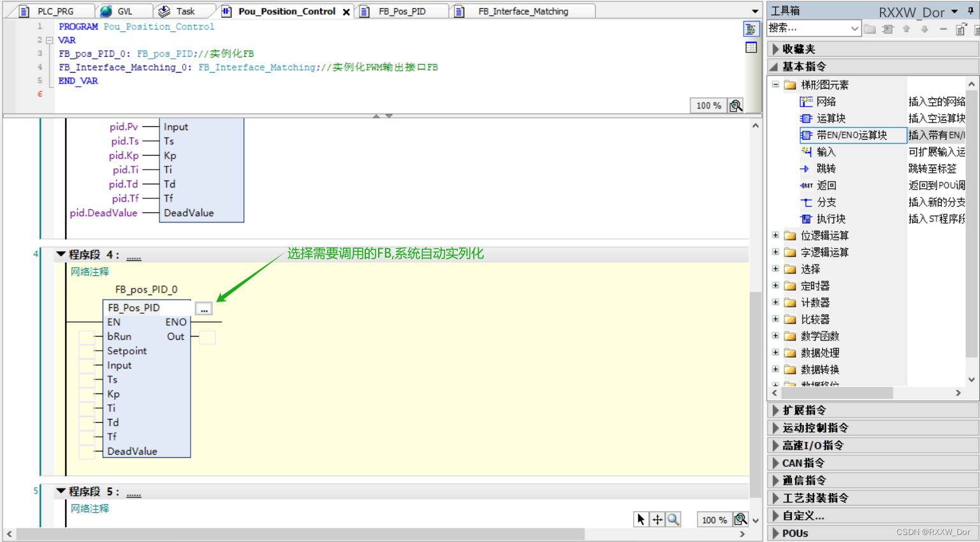Toggle the magnifier zoom tool
Viewport: 980px width, 542px height.
[674, 519]
